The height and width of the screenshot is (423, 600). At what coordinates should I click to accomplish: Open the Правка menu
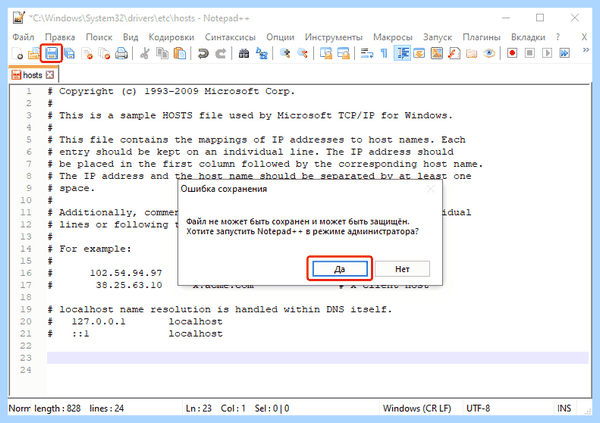[60, 37]
